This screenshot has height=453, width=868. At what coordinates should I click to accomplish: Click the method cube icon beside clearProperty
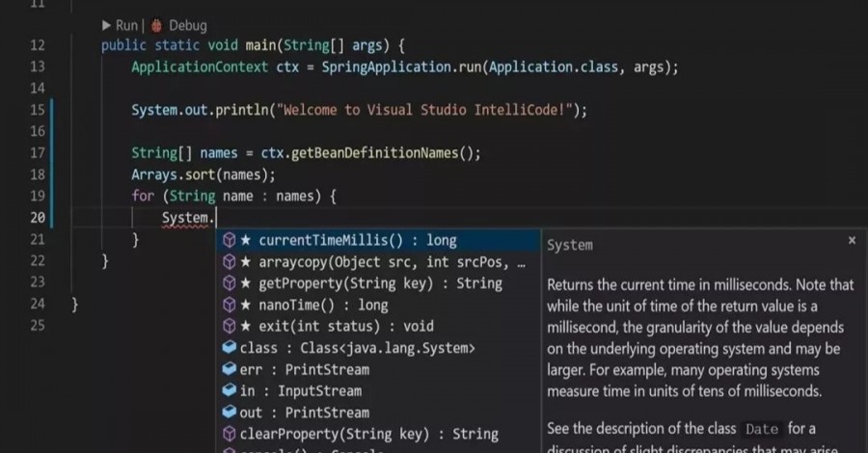(230, 434)
